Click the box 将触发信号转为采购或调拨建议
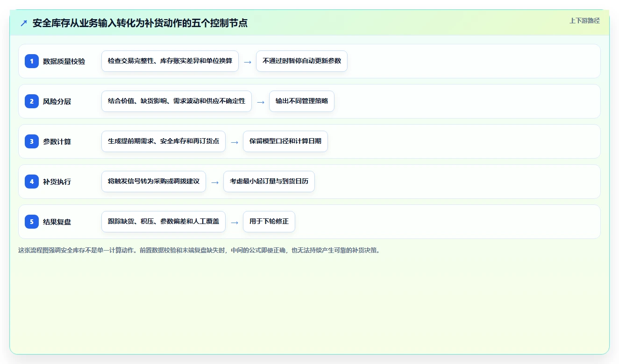The height and width of the screenshot is (364, 619). pos(154,182)
